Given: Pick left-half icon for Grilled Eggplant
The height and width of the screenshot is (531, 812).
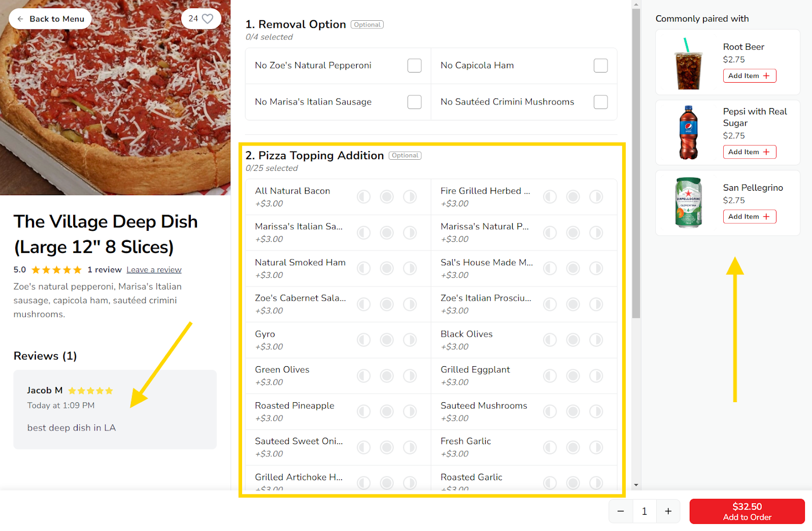Looking at the screenshot, I should coord(550,376).
